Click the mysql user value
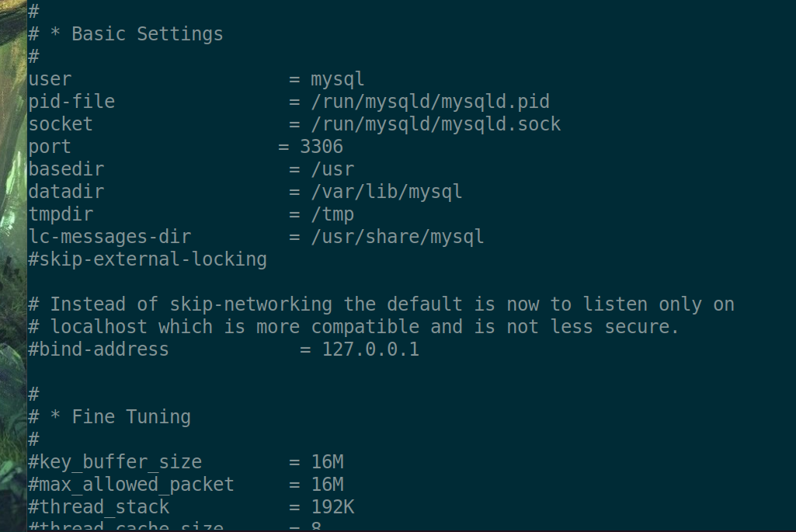Image resolution: width=796 pixels, height=532 pixels. tap(338, 79)
